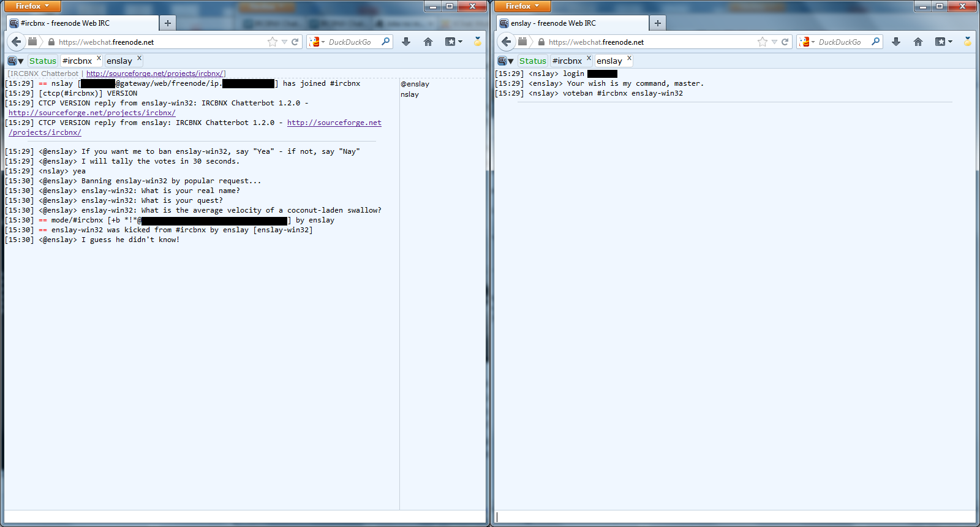This screenshot has width=980, height=527.
Task: Open history folder icon in right window
Action: [x=522, y=42]
